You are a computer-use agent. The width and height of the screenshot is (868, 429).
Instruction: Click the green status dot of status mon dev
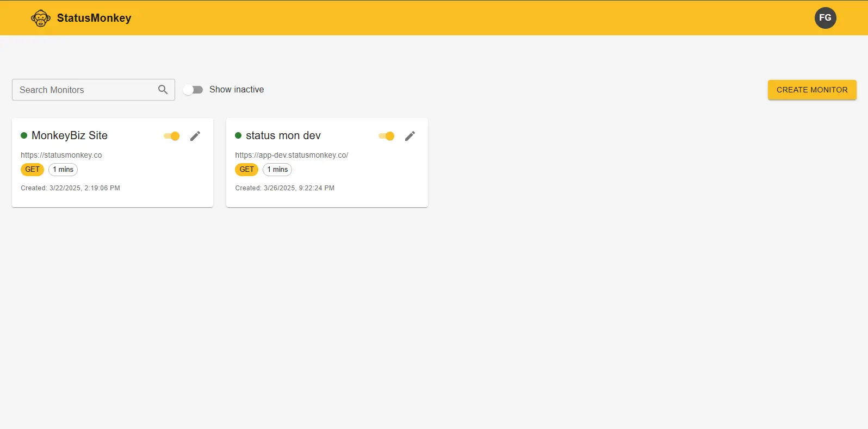coord(238,135)
